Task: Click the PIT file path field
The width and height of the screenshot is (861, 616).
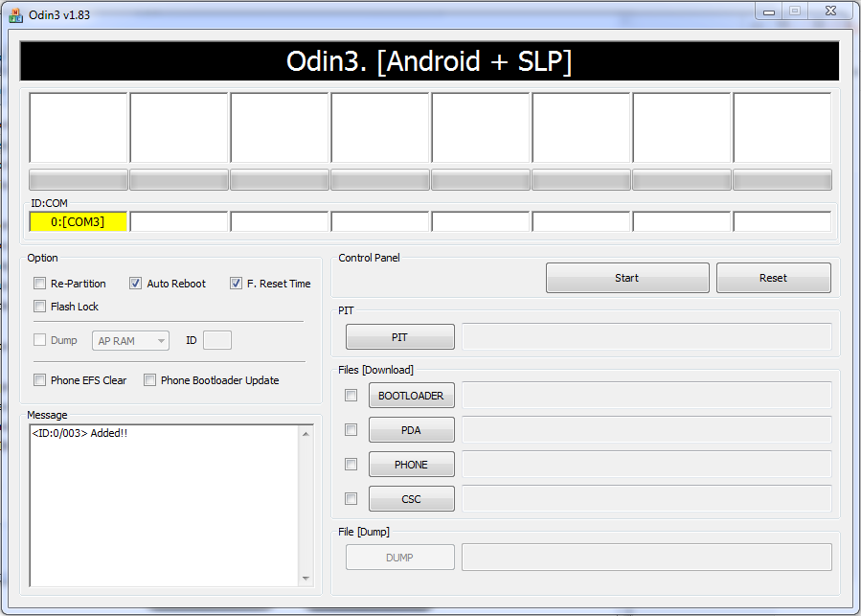Action: pyautogui.click(x=646, y=336)
